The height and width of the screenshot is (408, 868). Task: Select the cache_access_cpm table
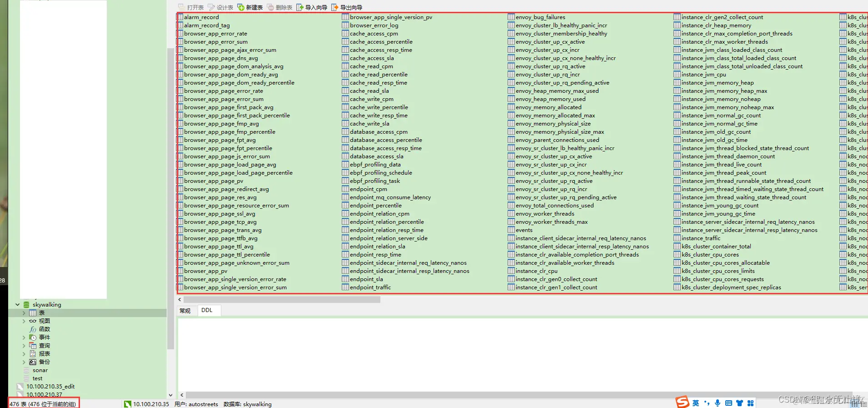374,34
